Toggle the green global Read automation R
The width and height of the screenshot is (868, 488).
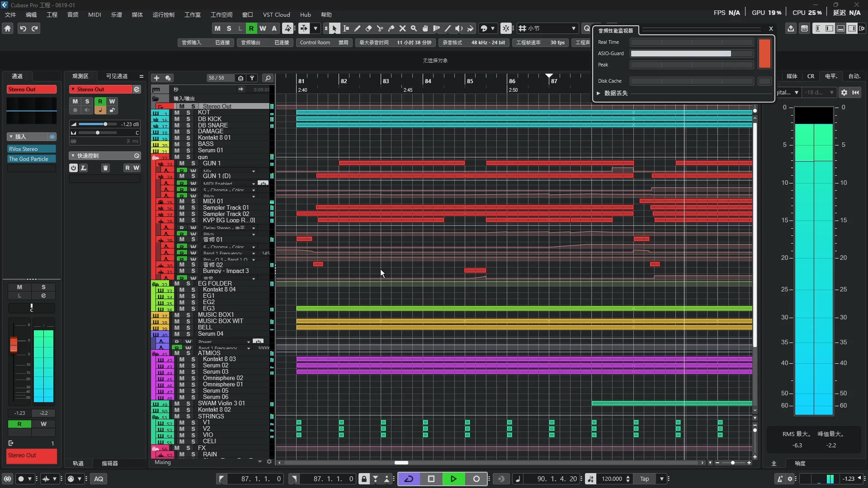coord(251,28)
